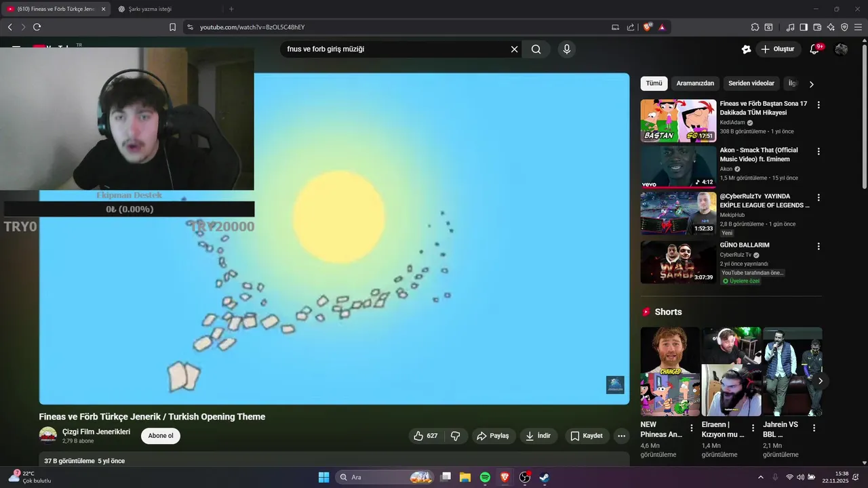The height and width of the screenshot is (488, 868).
Task: Open the YouTube account avatar menu
Action: point(841,49)
